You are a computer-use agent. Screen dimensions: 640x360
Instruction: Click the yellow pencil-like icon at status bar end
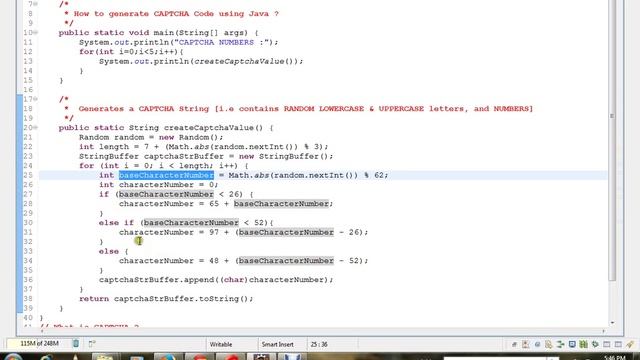[630, 344]
